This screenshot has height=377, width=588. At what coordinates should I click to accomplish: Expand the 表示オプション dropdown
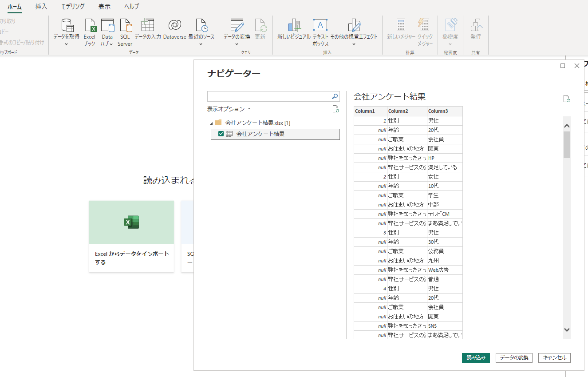click(229, 109)
